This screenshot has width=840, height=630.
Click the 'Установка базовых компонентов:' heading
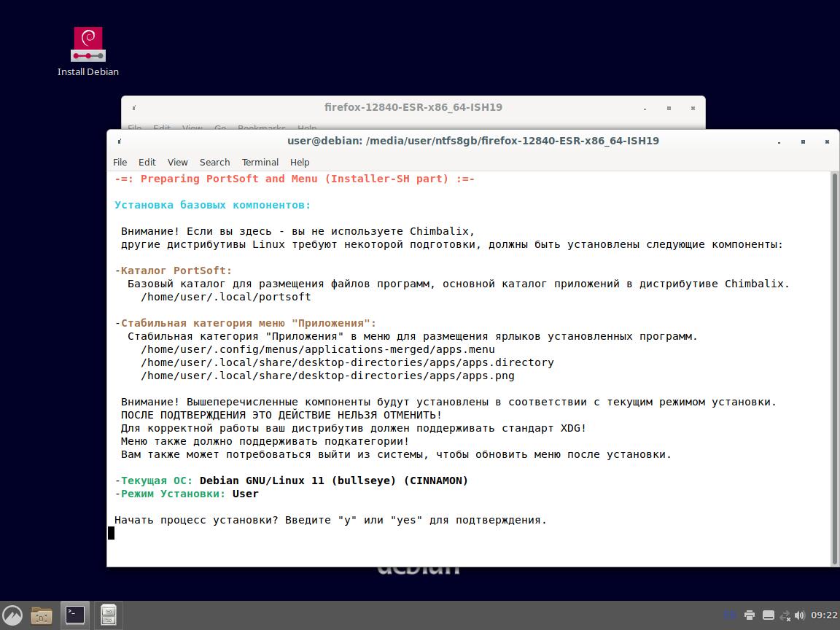point(213,205)
